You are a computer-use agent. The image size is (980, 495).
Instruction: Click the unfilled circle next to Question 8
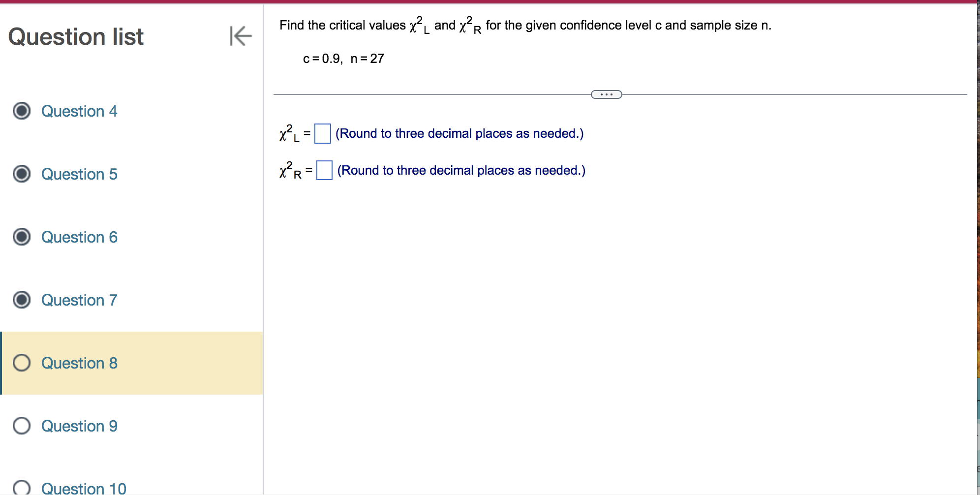point(21,363)
